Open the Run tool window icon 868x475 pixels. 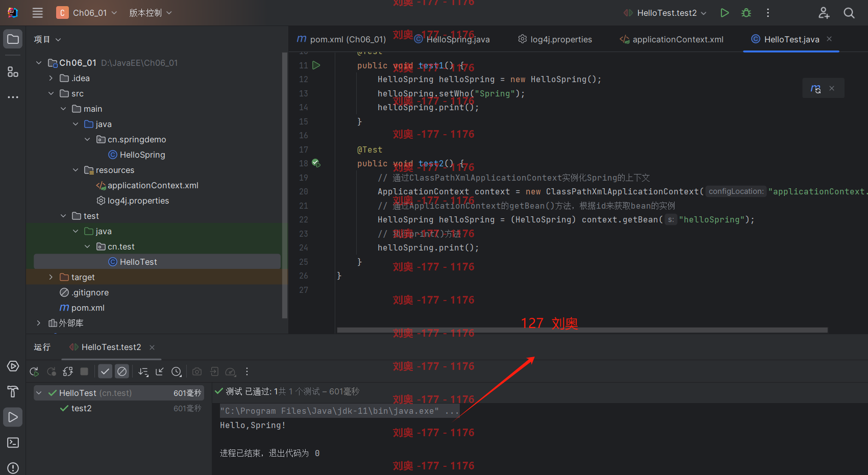pos(13,417)
